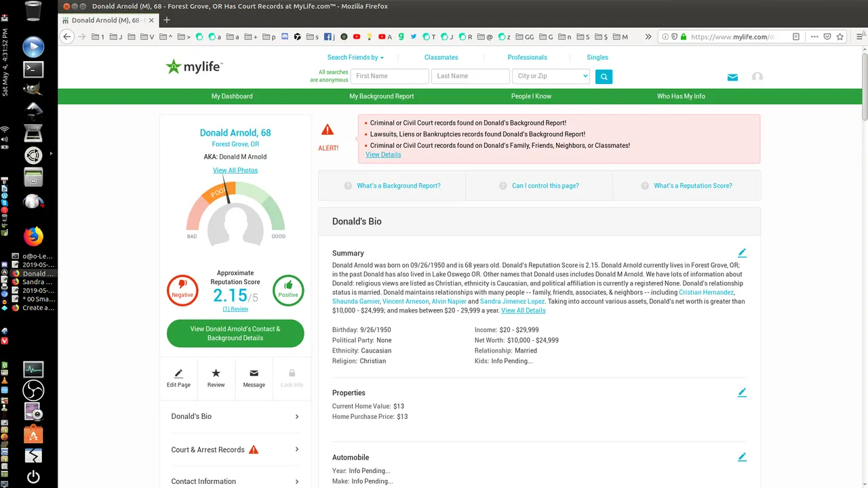The width and height of the screenshot is (868, 488).
Task: Select Singles search category
Action: 597,58
